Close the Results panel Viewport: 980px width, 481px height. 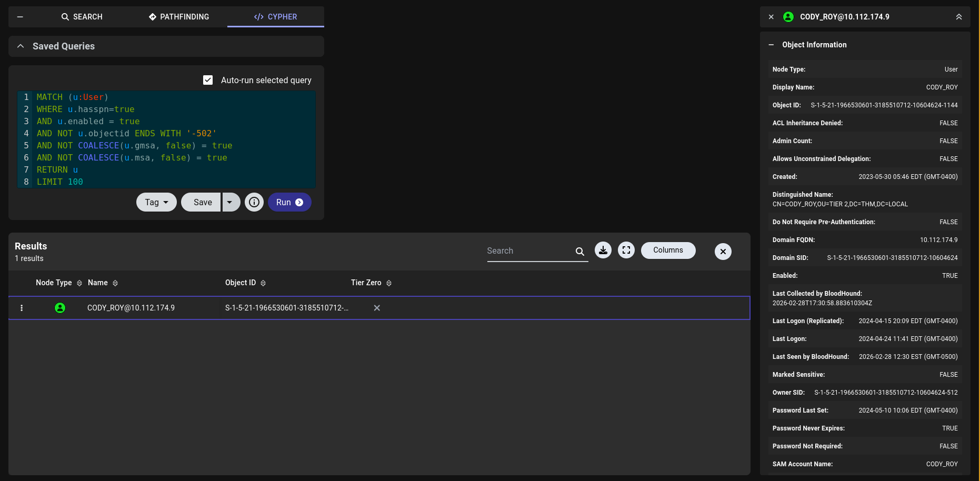click(x=723, y=252)
